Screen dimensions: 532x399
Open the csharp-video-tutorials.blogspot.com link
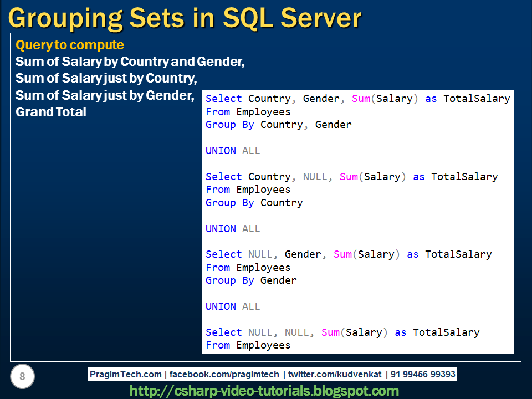[x=265, y=391]
